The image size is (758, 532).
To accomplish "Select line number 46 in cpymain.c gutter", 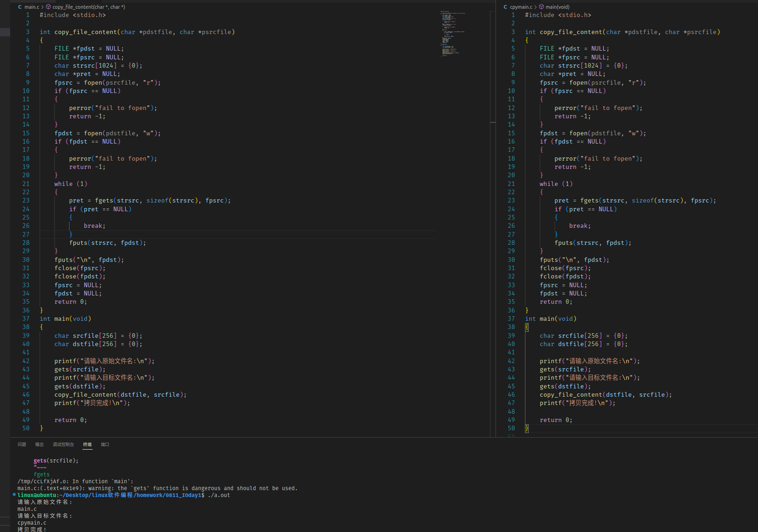I will (x=511, y=394).
